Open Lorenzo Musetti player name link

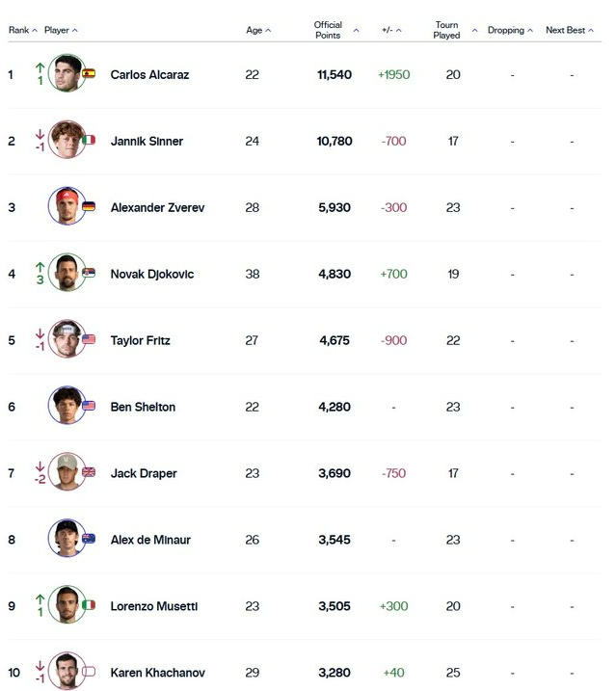point(154,606)
